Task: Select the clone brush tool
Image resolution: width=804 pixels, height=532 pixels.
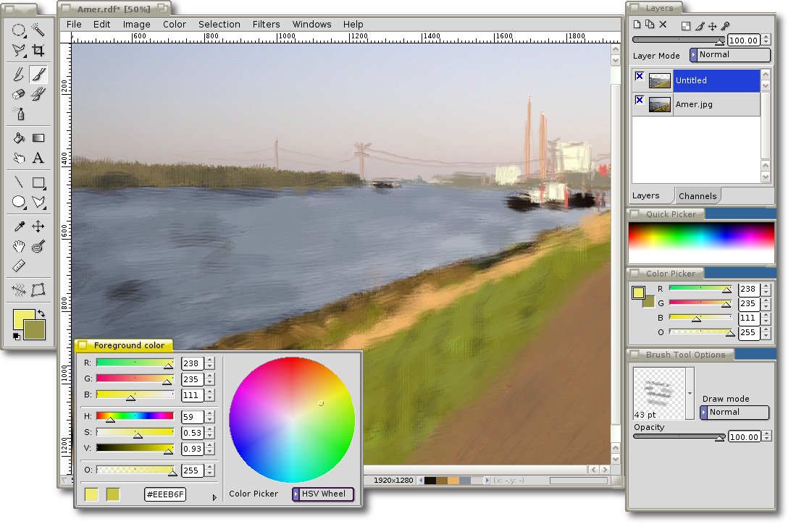Action: tap(38, 94)
